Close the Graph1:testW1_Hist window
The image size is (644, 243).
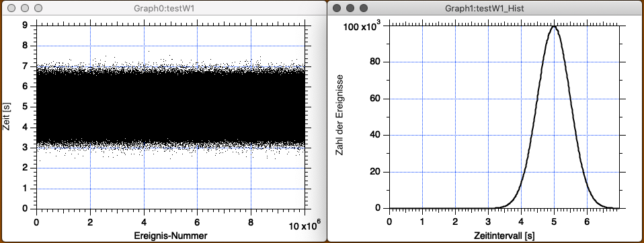[337, 8]
